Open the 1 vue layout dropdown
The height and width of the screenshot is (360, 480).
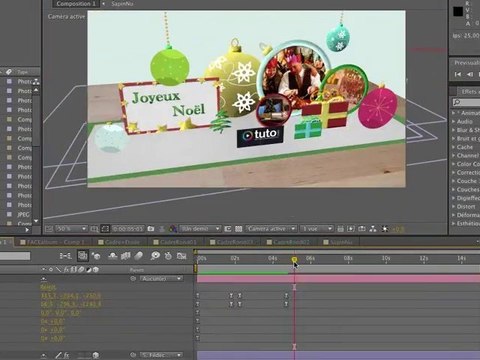pyautogui.click(x=316, y=229)
